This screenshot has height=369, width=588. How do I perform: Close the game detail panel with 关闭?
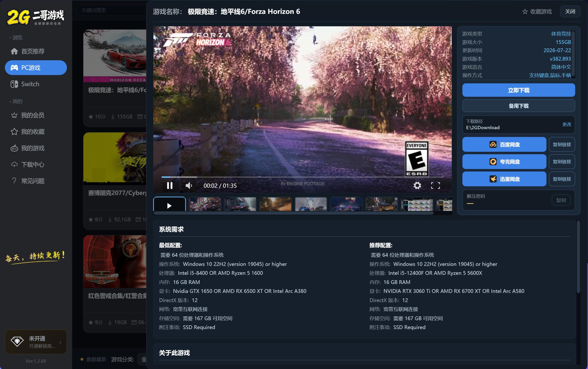(570, 12)
